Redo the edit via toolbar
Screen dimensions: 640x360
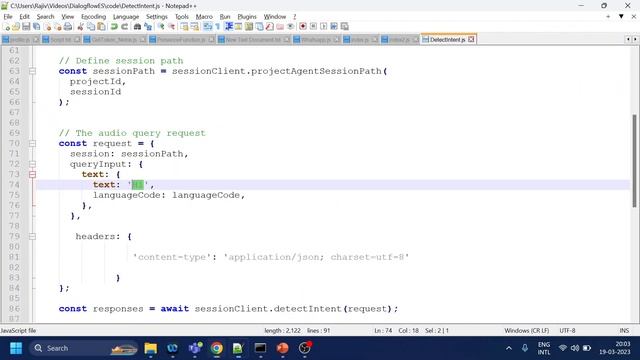tap(124, 27)
